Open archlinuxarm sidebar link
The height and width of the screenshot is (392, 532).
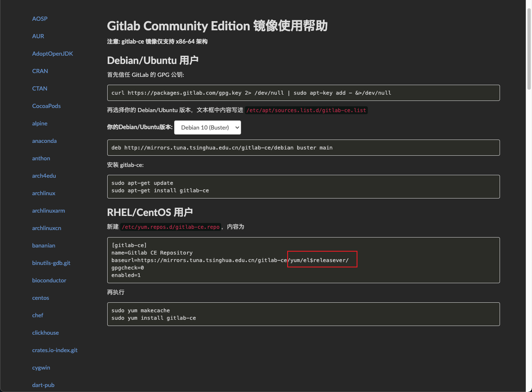pos(48,211)
